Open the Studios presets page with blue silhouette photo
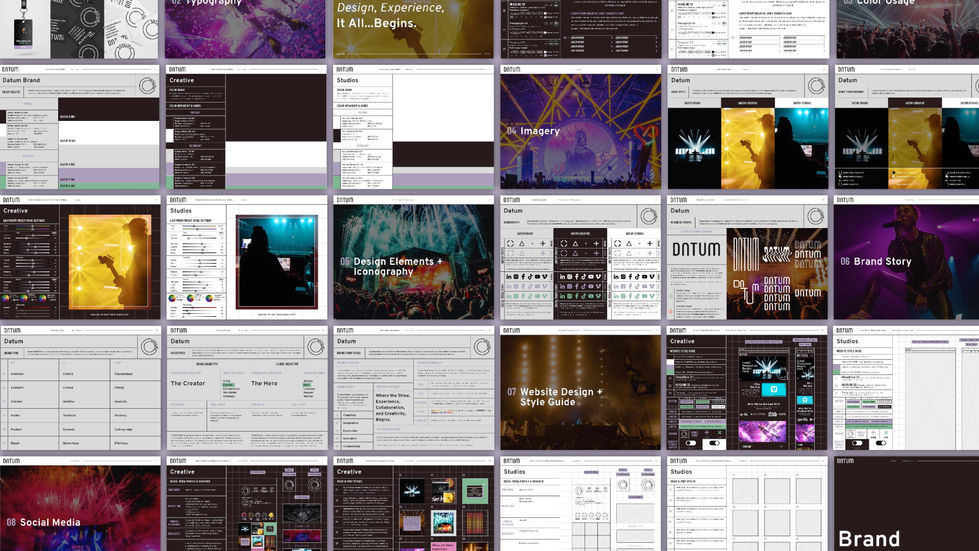The height and width of the screenshot is (551, 979). click(x=247, y=258)
